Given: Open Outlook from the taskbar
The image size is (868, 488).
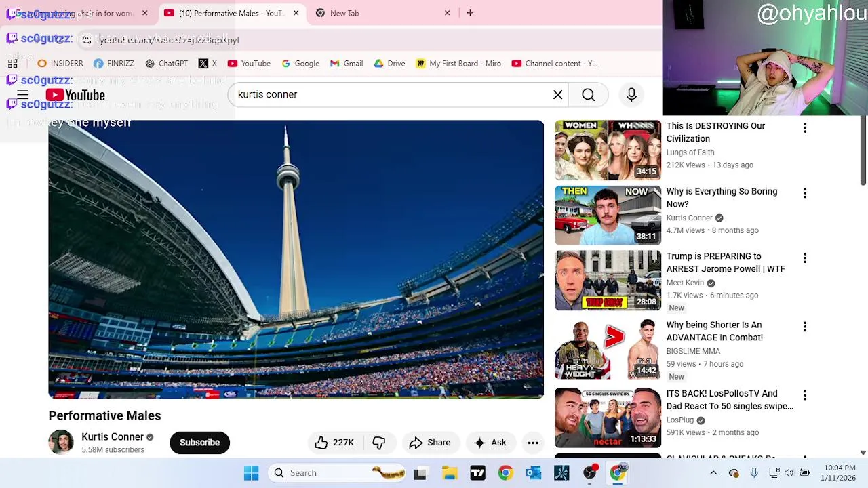Looking at the screenshot, I should point(534,473).
